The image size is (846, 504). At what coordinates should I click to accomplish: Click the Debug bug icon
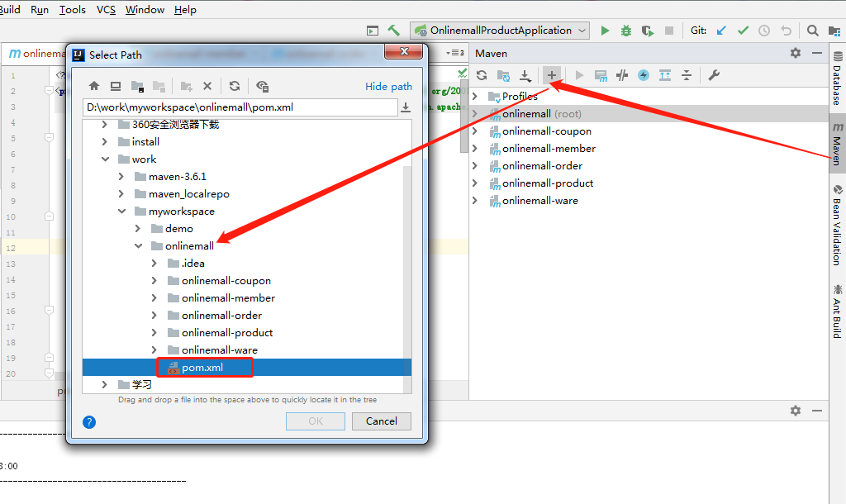pos(626,31)
